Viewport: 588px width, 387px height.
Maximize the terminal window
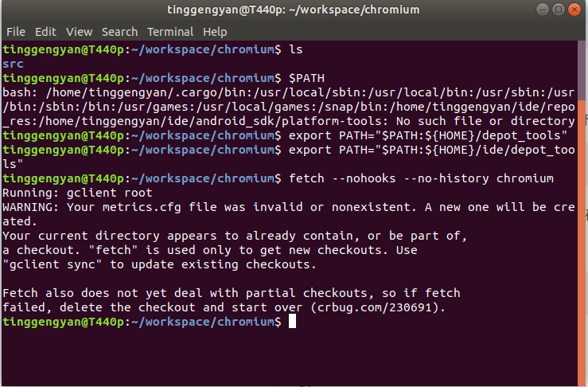click(558, 10)
